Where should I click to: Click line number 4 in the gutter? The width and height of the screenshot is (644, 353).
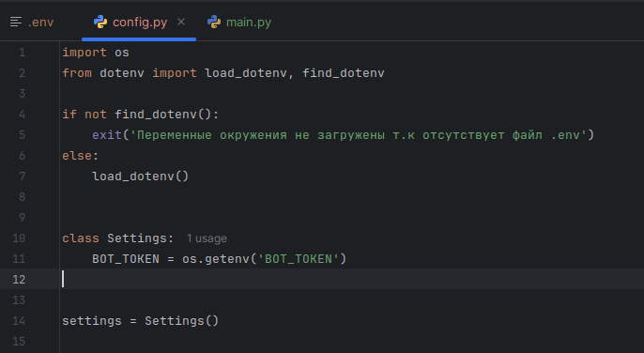(23, 115)
